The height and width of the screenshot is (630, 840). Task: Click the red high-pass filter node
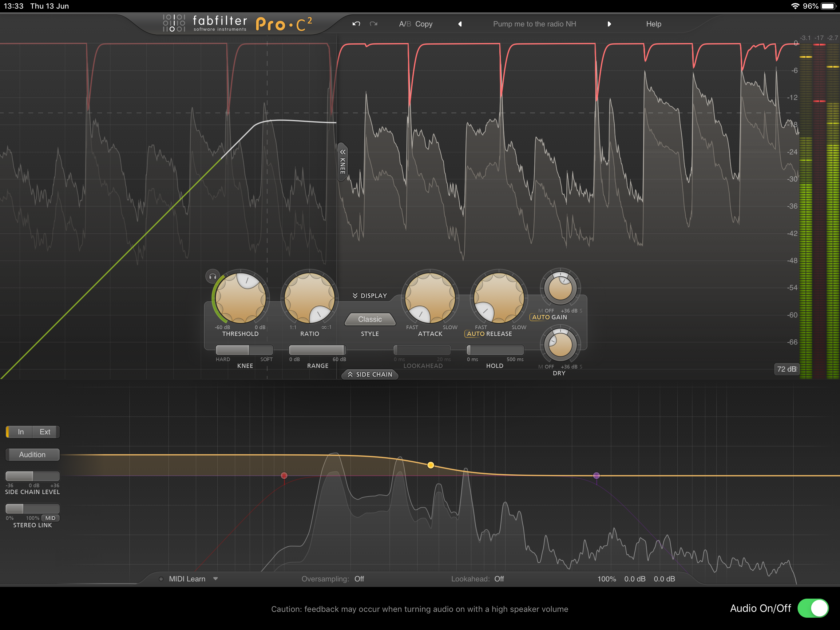tap(284, 475)
